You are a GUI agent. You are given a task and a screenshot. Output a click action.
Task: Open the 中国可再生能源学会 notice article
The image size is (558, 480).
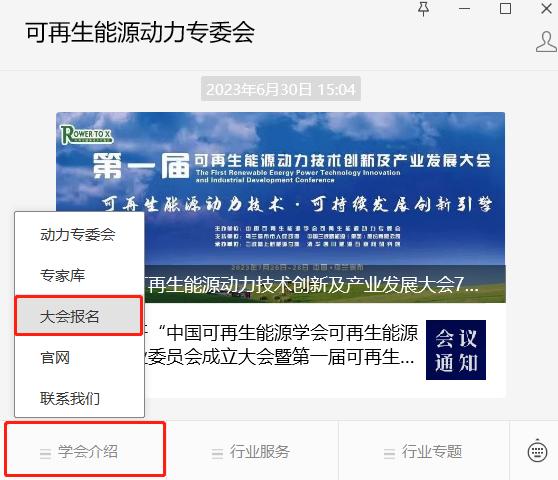280,344
